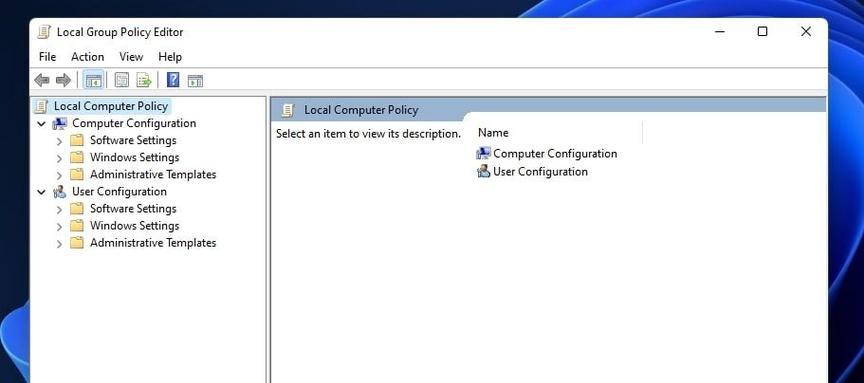
Task: Open the File menu
Action: point(47,57)
